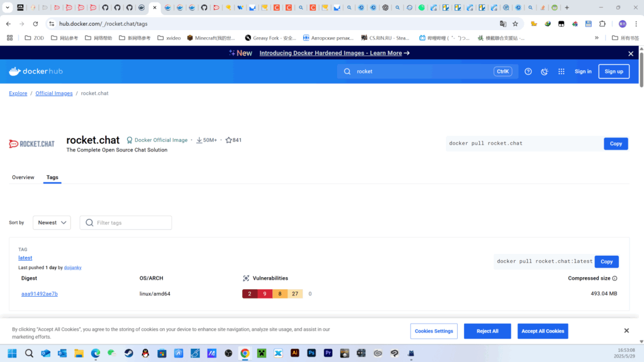Click the translate page icon in address bar
This screenshot has height=362, width=644.
tap(503, 24)
